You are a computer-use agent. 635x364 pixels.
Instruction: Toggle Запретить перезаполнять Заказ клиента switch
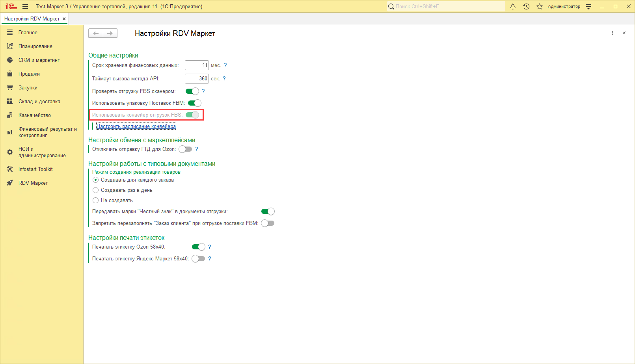[268, 223]
